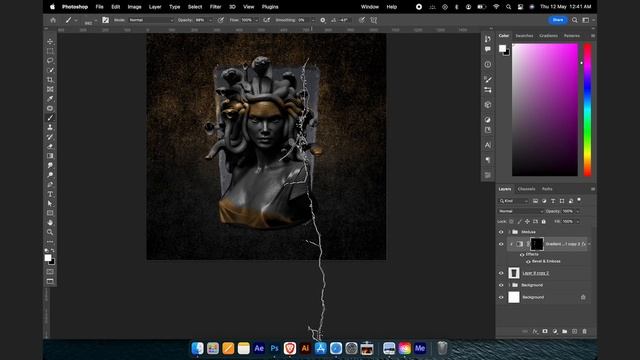Select the Gradient copy 2 mask thumbnail
This screenshot has height=360, width=640.
[x=537, y=244]
